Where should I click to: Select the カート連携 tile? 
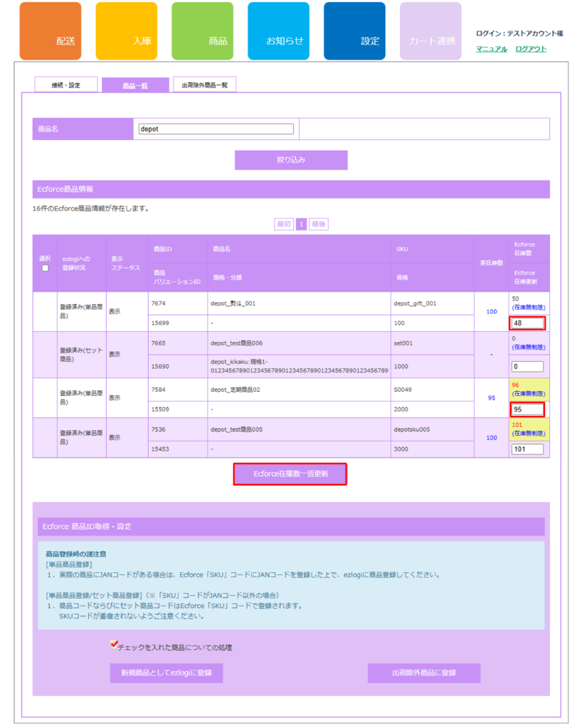click(430, 31)
